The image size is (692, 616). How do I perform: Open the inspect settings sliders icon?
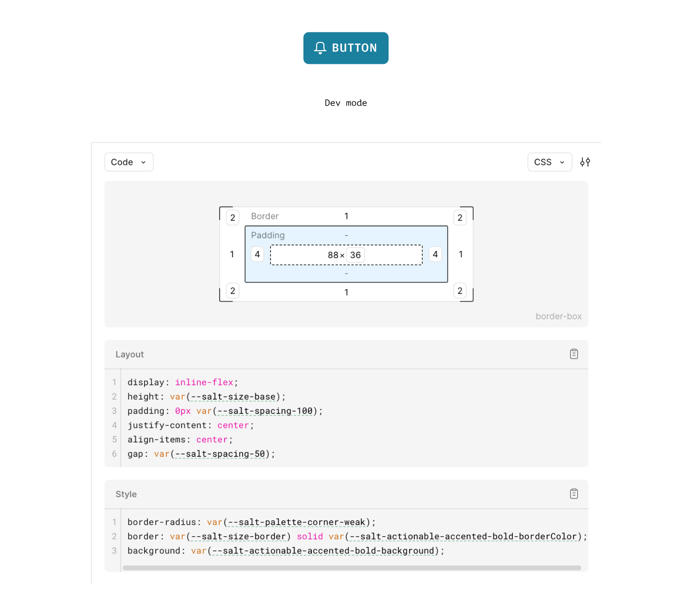point(585,162)
